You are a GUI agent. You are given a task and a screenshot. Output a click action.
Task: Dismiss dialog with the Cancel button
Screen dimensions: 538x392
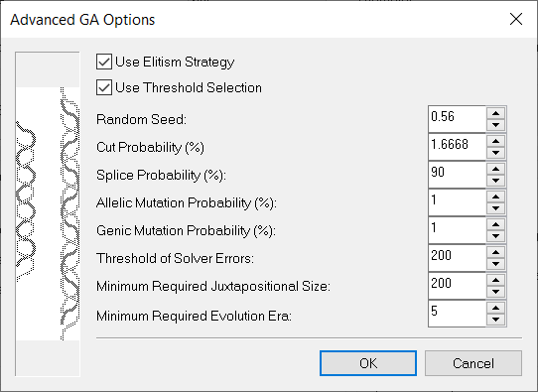click(x=473, y=363)
